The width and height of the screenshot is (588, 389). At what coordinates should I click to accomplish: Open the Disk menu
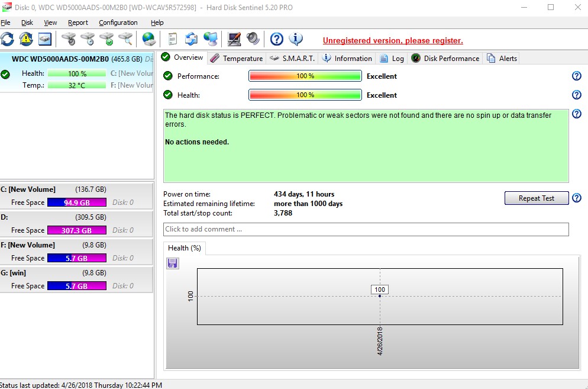click(27, 22)
